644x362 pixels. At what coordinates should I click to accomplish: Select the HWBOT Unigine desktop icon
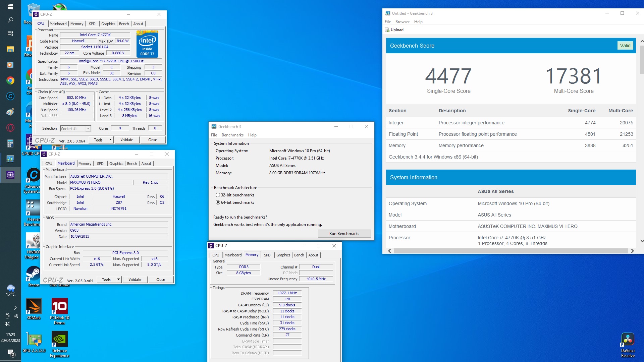pyautogui.click(x=33, y=246)
